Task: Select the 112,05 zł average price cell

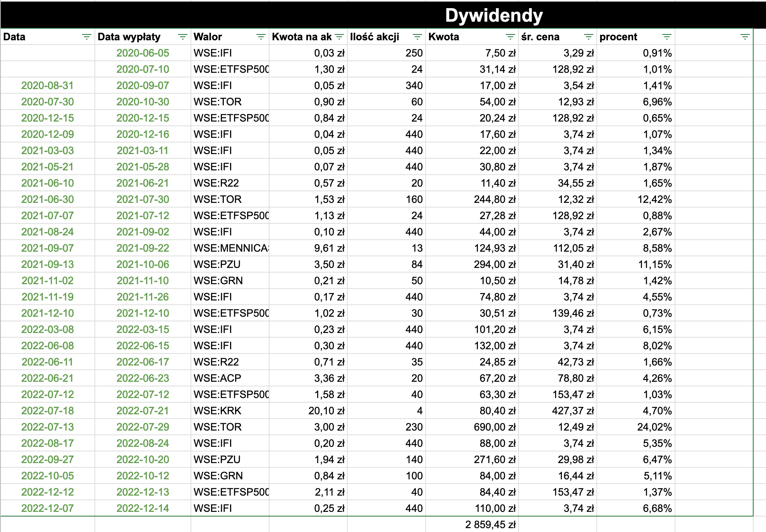Action: (x=558, y=248)
